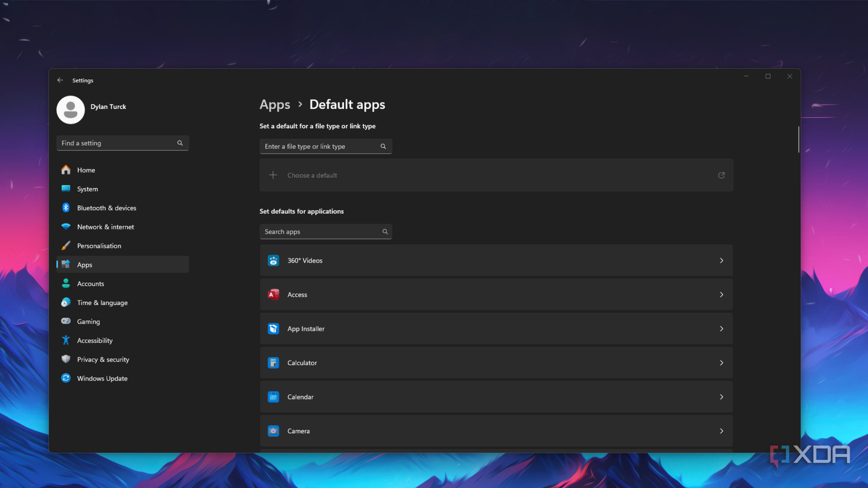Expand the Calendar entry chevron
This screenshot has height=488, width=868.
tap(722, 397)
